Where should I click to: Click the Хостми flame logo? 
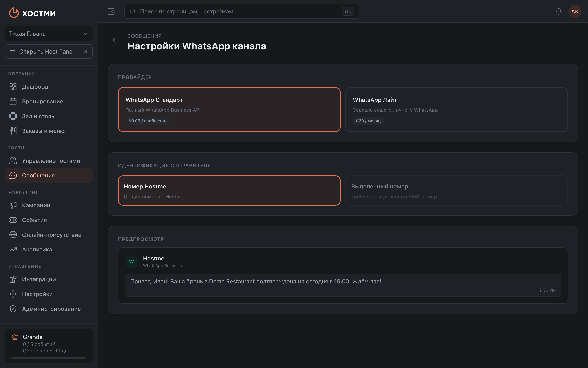pyautogui.click(x=14, y=12)
